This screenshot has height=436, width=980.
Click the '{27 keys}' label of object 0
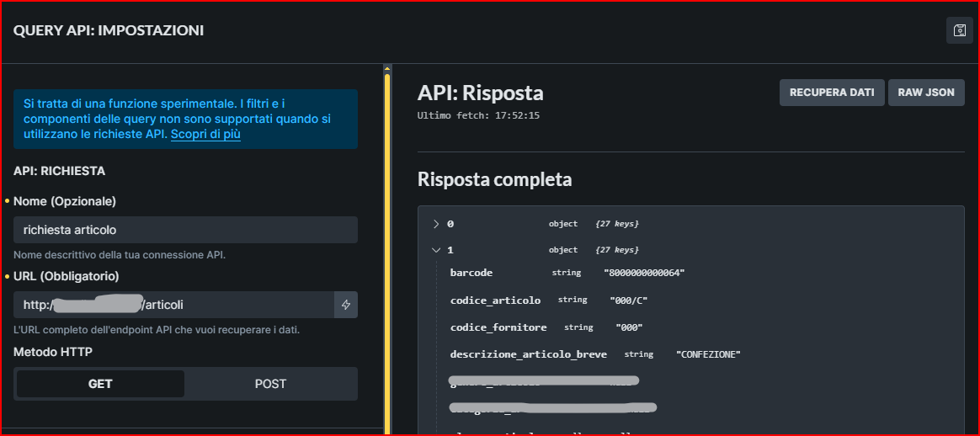(x=616, y=224)
